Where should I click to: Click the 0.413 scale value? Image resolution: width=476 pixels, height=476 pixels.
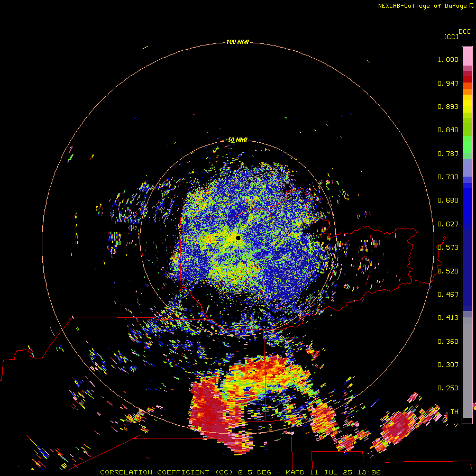click(448, 318)
